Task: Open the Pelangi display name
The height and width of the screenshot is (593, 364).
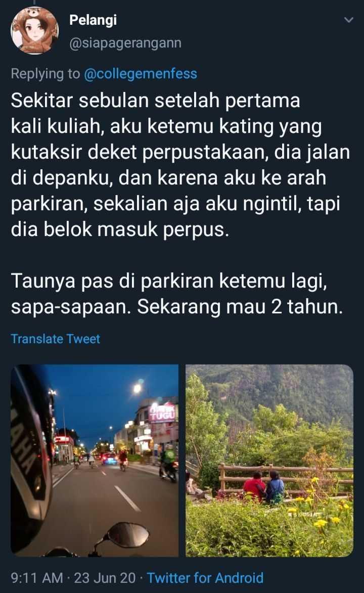Action: 93,20
